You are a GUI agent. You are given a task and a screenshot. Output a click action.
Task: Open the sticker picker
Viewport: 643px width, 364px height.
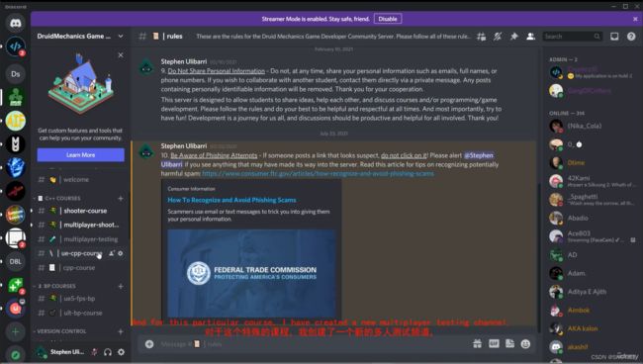pyautogui.click(x=509, y=343)
